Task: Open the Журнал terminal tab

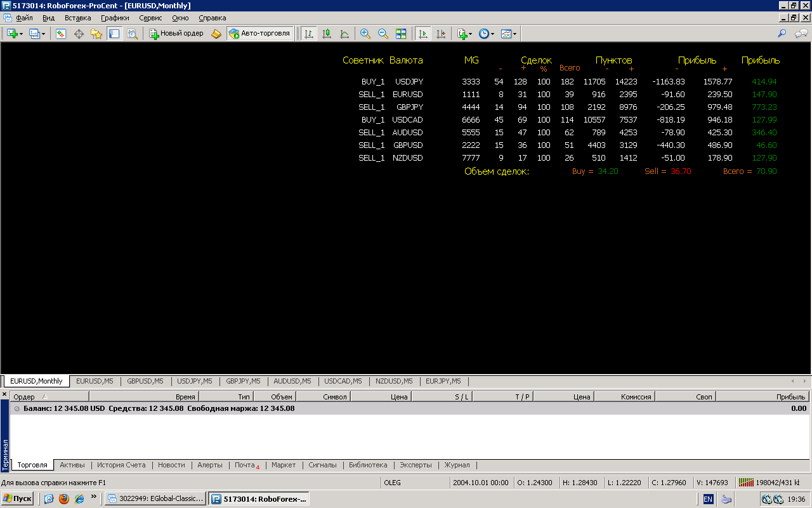Action: (x=457, y=465)
